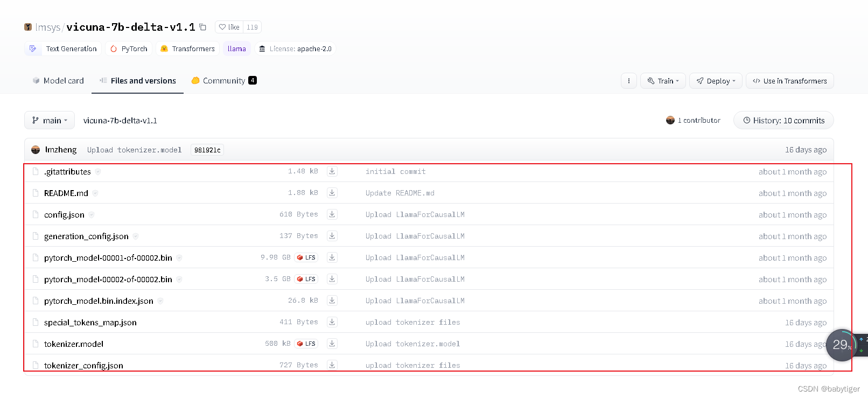Click LFS badge on pytorch_model-00002-of-00002.bin
The image size is (868, 398).
tap(306, 279)
